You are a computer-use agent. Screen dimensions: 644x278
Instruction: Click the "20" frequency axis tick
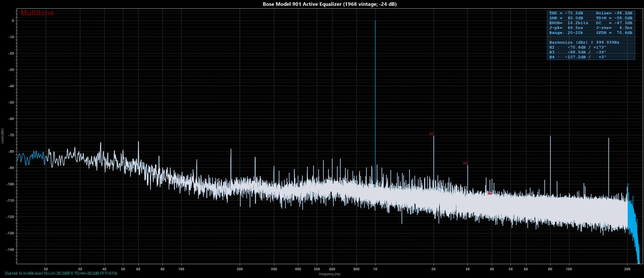(46, 269)
